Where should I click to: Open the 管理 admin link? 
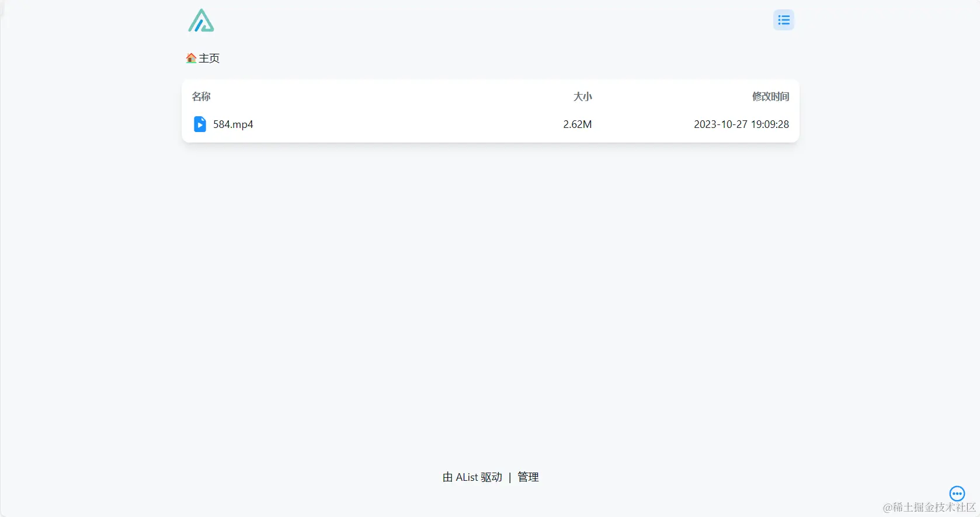tap(528, 477)
